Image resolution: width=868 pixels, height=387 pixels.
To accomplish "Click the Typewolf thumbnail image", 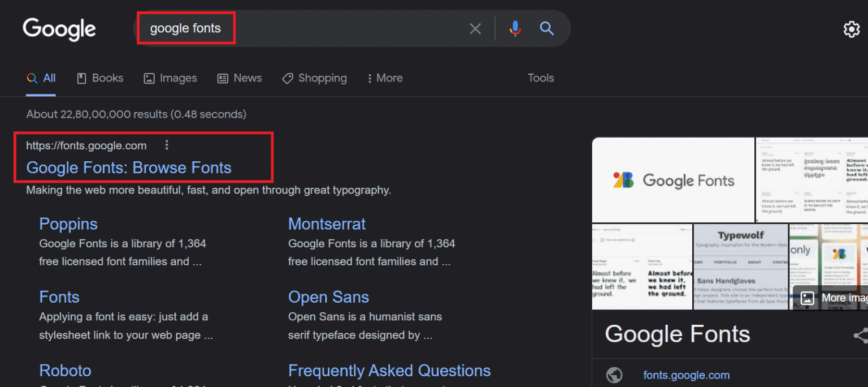I will [x=741, y=266].
